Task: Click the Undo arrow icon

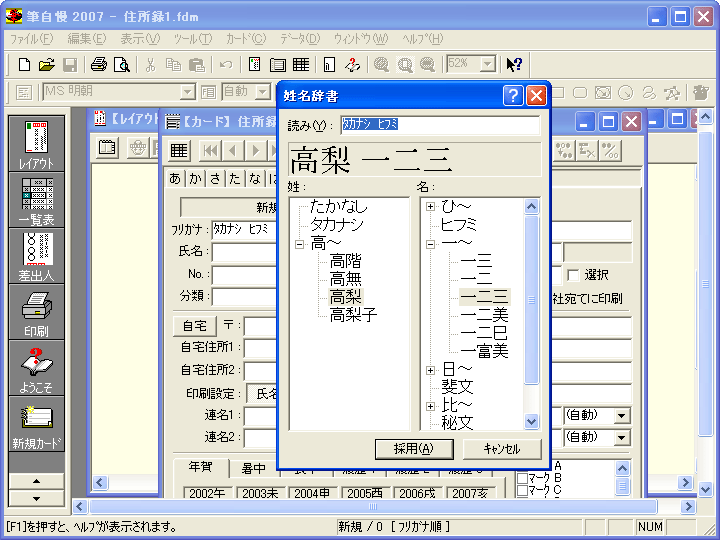Action: point(225,64)
